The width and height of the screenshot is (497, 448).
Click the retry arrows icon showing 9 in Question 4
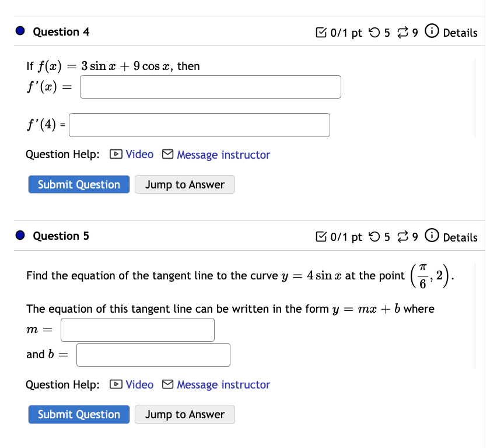pyautogui.click(x=402, y=32)
